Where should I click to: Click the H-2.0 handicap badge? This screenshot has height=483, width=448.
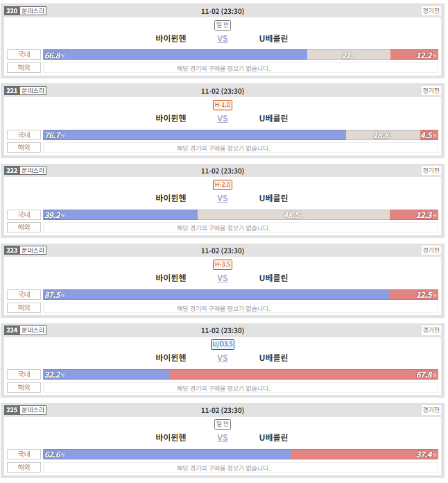(x=223, y=185)
